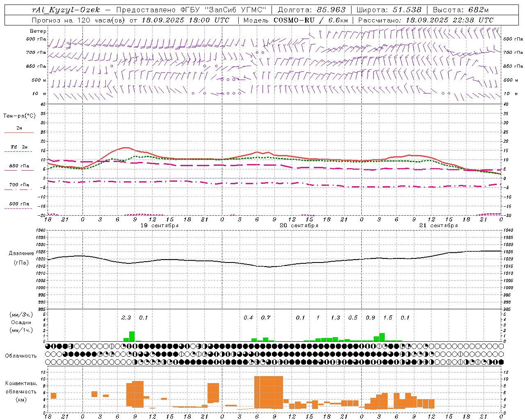
Task: Click the largest orange convective block on 20 сентября
Action: [x=269, y=392]
